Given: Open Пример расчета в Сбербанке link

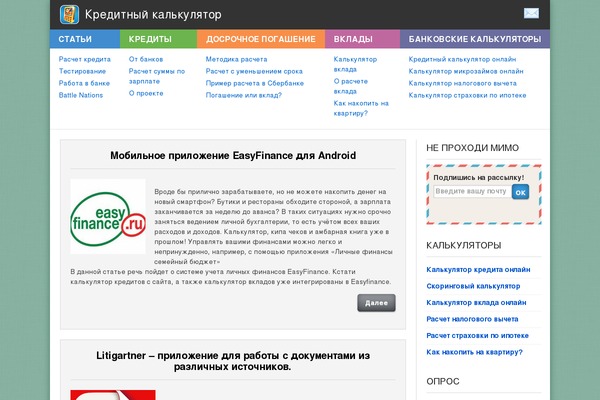Looking at the screenshot, I should point(255,83).
